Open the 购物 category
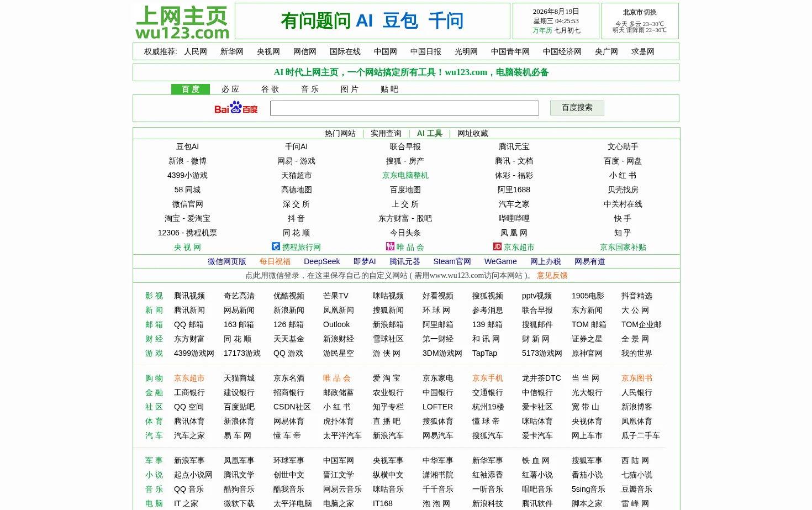Screen dimensions: 812x510 click(x=154, y=378)
